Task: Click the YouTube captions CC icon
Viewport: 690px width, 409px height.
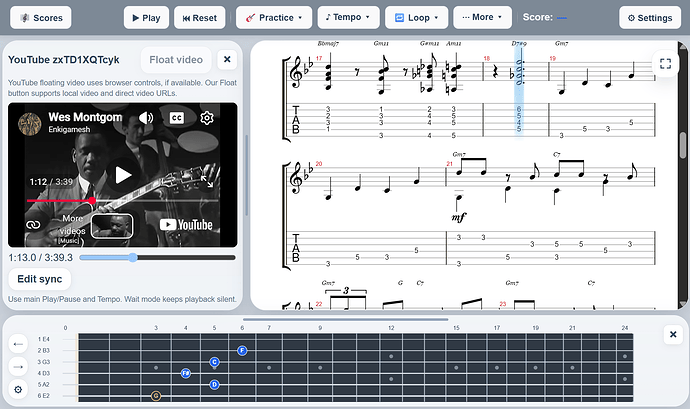Action: click(x=176, y=118)
